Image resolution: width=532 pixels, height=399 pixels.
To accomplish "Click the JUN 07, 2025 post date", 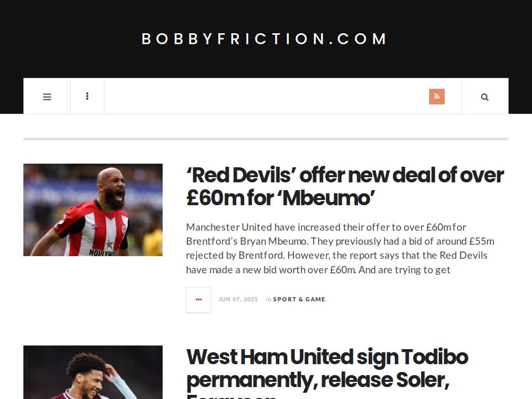I will [x=238, y=299].
